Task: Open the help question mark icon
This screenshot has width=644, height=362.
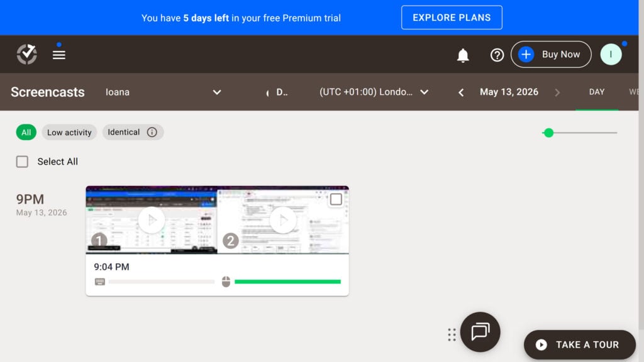Action: tap(497, 55)
